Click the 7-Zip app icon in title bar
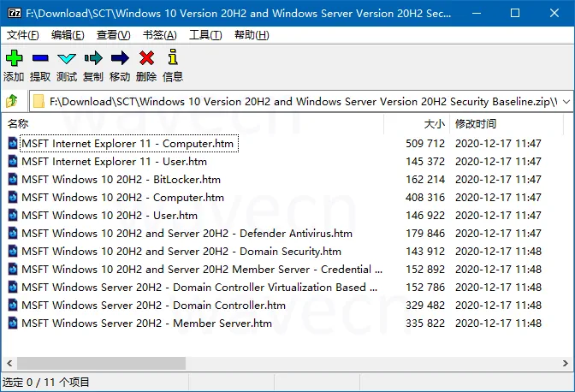Image resolution: width=575 pixels, height=392 pixels. pyautogui.click(x=15, y=13)
